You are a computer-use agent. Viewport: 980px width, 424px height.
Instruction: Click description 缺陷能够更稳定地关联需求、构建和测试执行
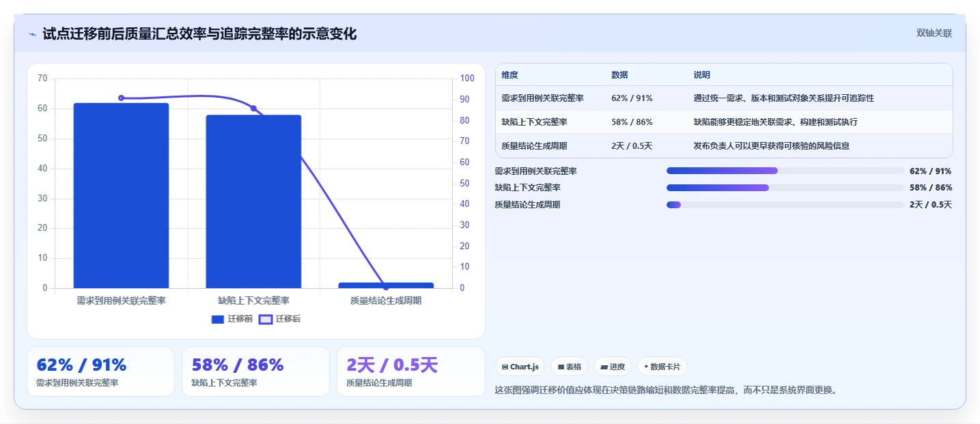click(x=775, y=122)
